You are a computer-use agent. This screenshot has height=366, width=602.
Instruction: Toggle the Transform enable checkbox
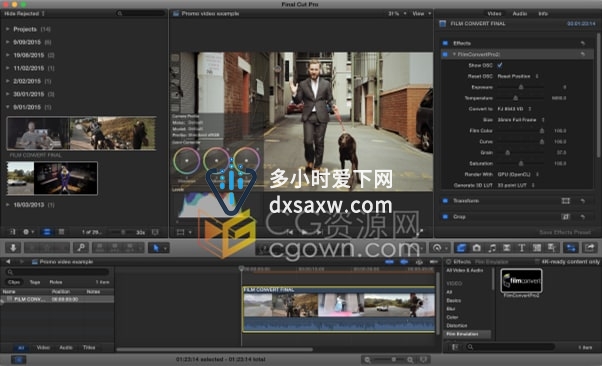click(445, 201)
